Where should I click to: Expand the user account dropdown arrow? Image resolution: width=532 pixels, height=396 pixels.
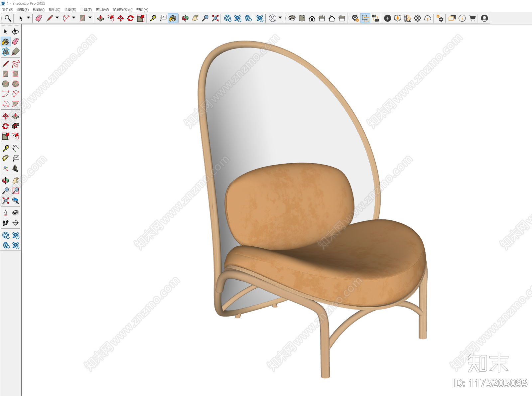point(280,18)
